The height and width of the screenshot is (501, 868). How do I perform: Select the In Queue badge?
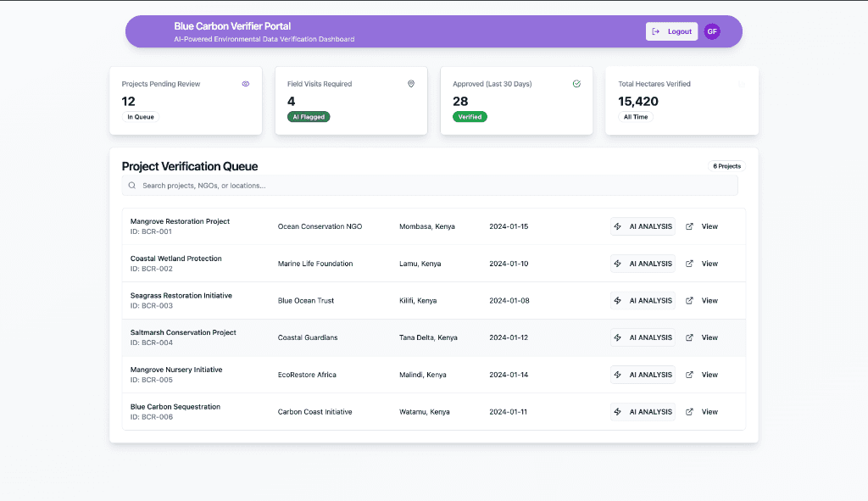point(141,117)
